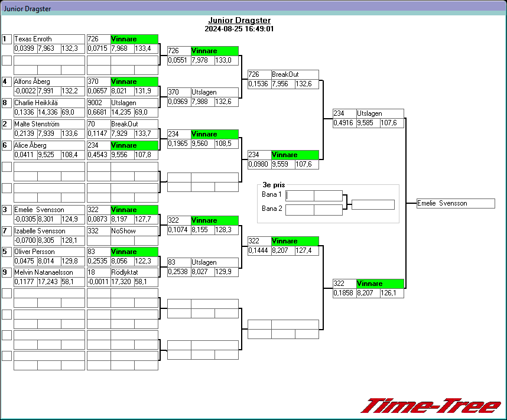This screenshot has width=507, height=420.
Task: Select driver name Izabelle Svensson
Action: pos(49,231)
